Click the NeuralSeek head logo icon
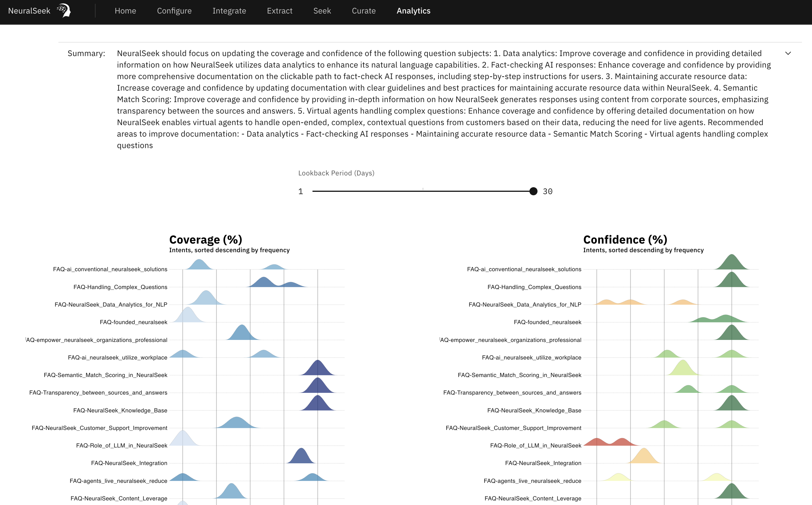This screenshot has width=812, height=505. click(64, 10)
